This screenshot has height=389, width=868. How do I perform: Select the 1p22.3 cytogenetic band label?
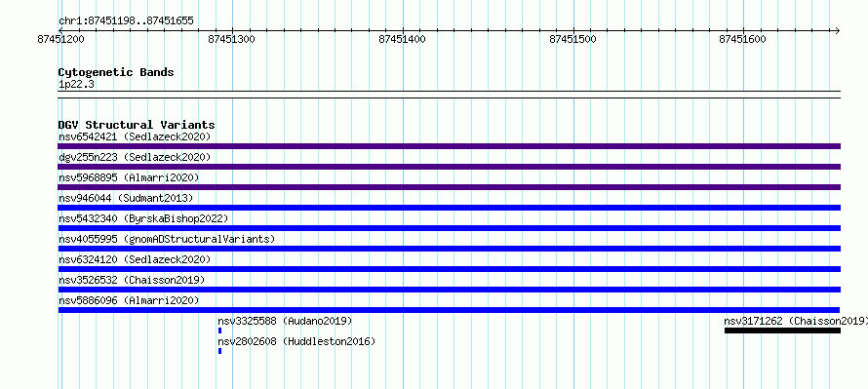pyautogui.click(x=76, y=84)
